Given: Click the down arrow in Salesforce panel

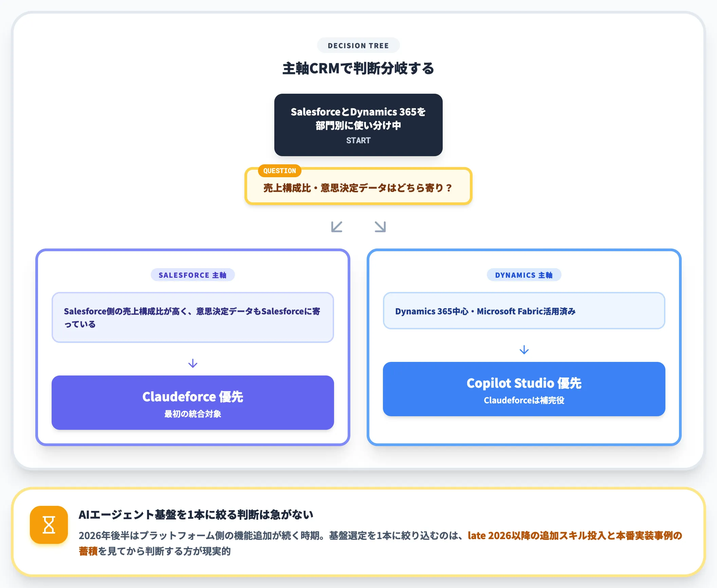Looking at the screenshot, I should pyautogui.click(x=193, y=363).
